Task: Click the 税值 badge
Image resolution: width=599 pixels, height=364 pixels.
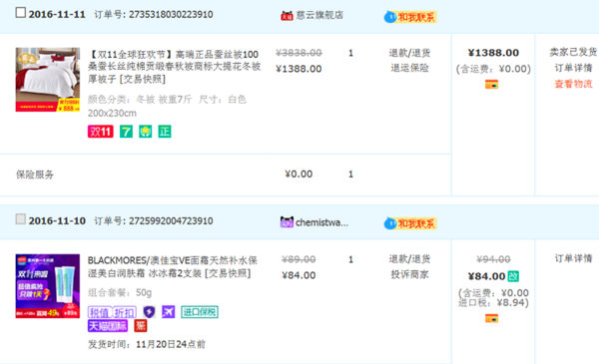Action: 99,312
